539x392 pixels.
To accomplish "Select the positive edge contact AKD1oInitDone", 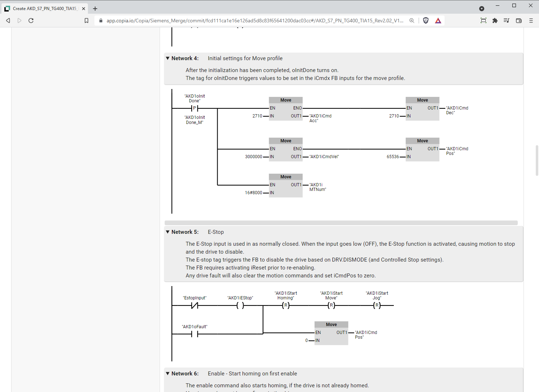I will 194,108.
